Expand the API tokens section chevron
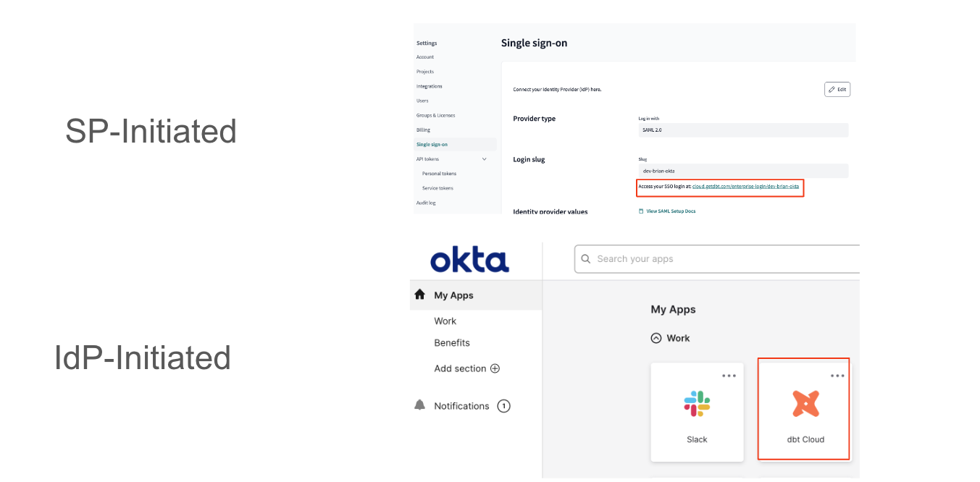The width and height of the screenshot is (980, 482). tap(485, 158)
